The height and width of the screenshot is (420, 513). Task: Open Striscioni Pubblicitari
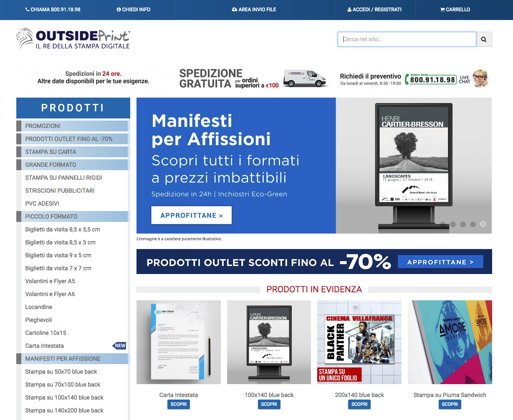pyautogui.click(x=60, y=191)
